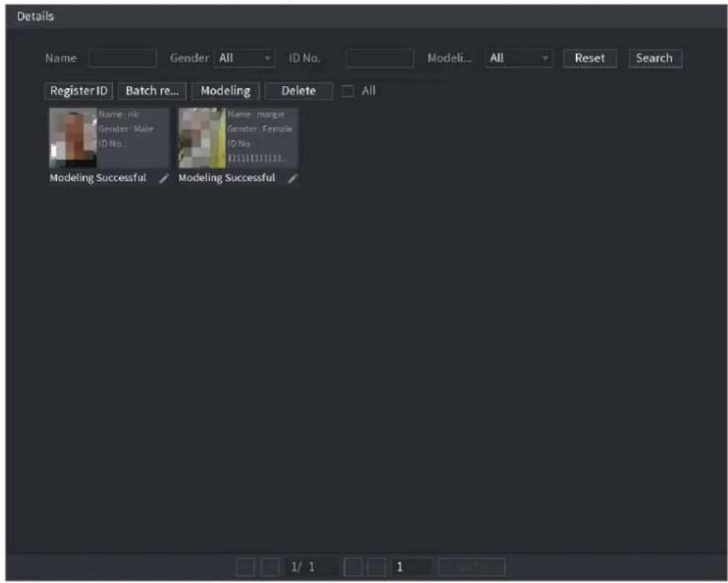Image resolution: width=728 pixels, height=583 pixels.
Task: Click the Delete button
Action: (x=299, y=91)
